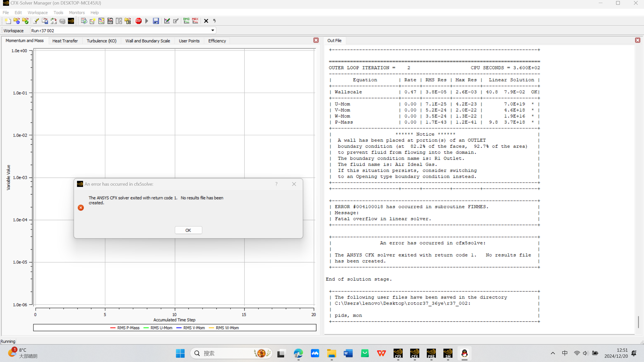The height and width of the screenshot is (362, 644).
Task: Click the Arrange Workspace layout icon
Action: [119, 21]
